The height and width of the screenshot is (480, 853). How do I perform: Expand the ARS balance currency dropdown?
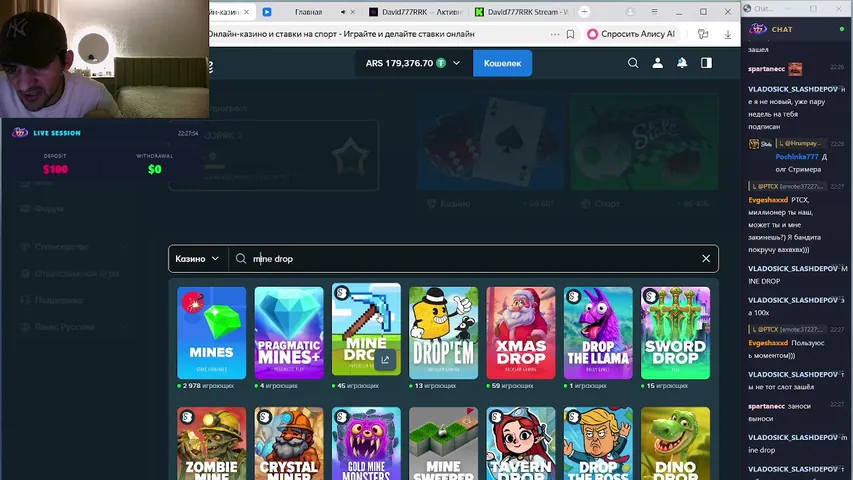tap(456, 63)
